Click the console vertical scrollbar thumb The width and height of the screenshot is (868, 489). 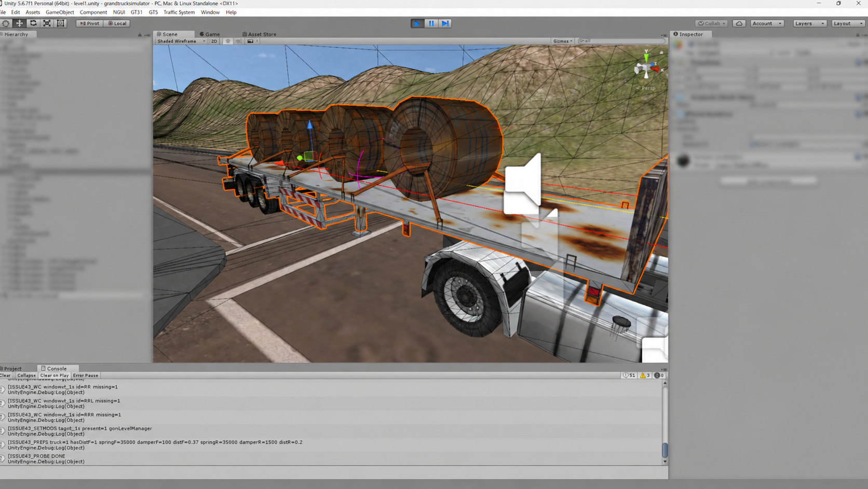pyautogui.click(x=665, y=450)
